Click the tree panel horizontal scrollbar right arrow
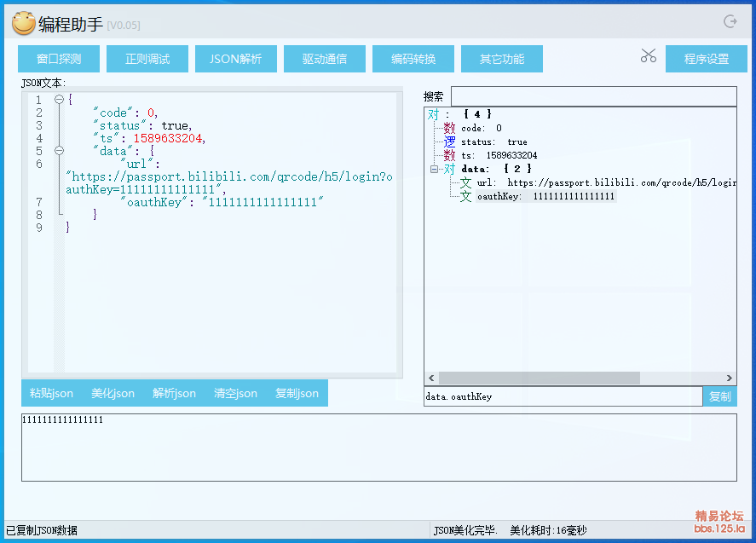 (730, 378)
